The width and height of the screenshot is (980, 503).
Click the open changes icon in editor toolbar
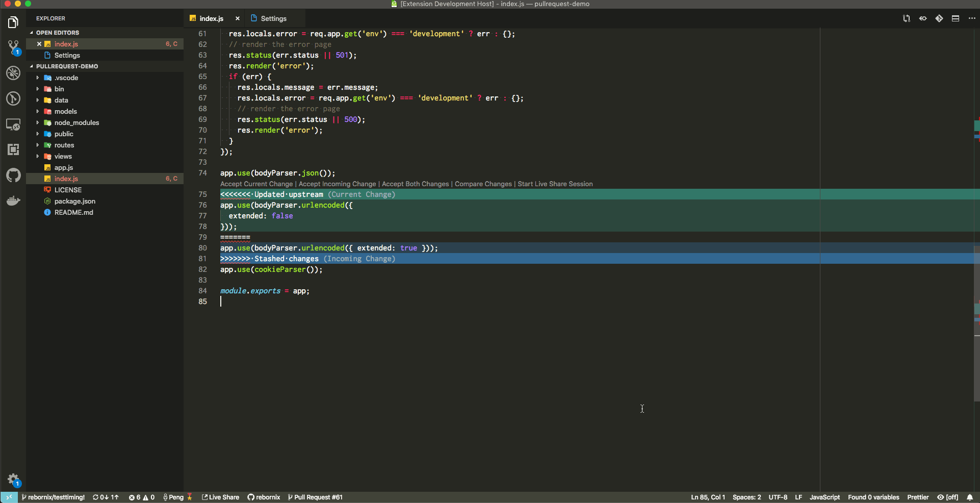point(906,18)
